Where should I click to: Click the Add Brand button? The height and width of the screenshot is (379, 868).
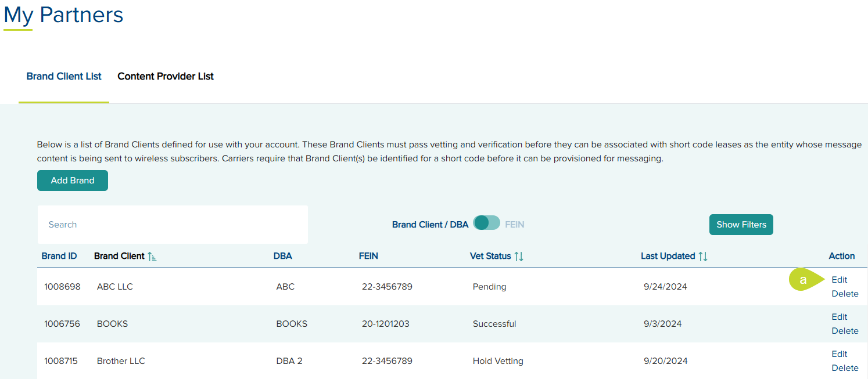(x=73, y=181)
